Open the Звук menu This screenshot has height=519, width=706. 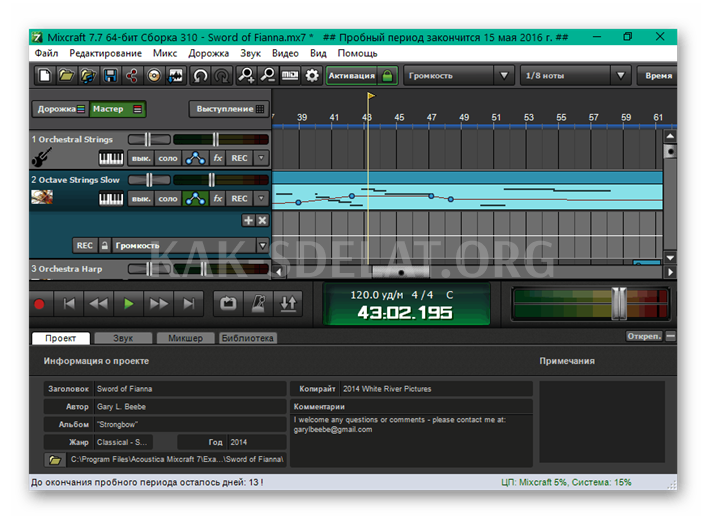[250, 53]
